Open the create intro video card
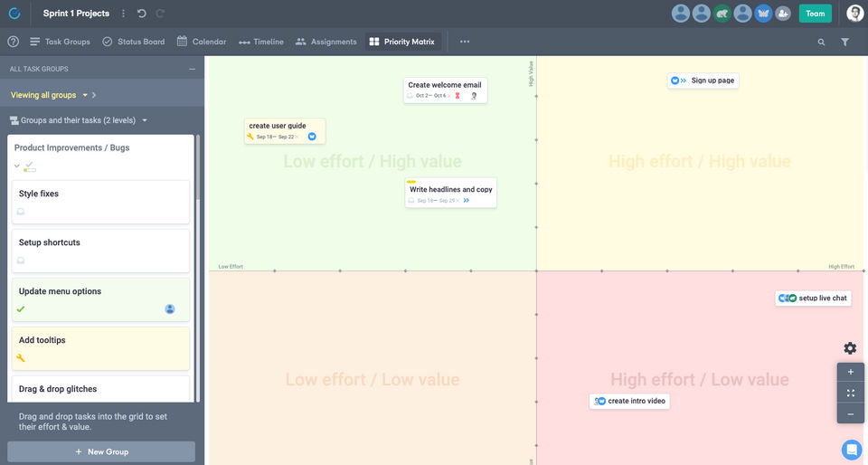This screenshot has height=465, width=868. (629, 401)
